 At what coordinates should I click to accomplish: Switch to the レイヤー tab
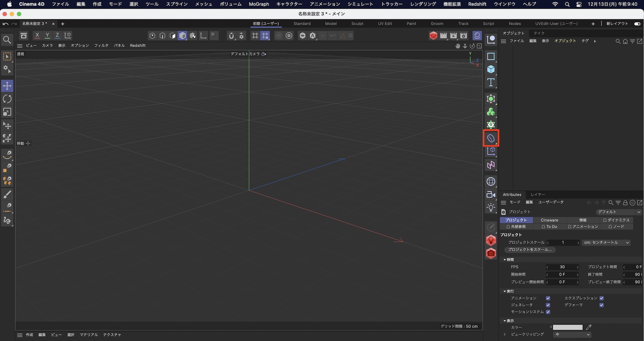[x=537, y=194]
